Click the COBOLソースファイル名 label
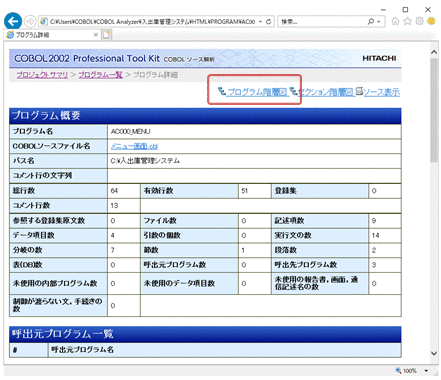The image size is (441, 380). pyautogui.click(x=51, y=146)
